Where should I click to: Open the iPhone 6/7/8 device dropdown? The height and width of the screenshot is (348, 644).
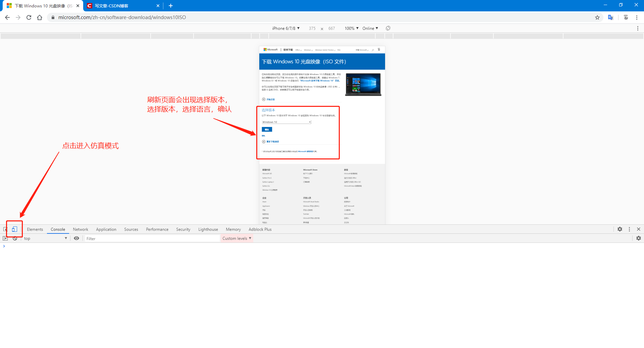(x=286, y=28)
